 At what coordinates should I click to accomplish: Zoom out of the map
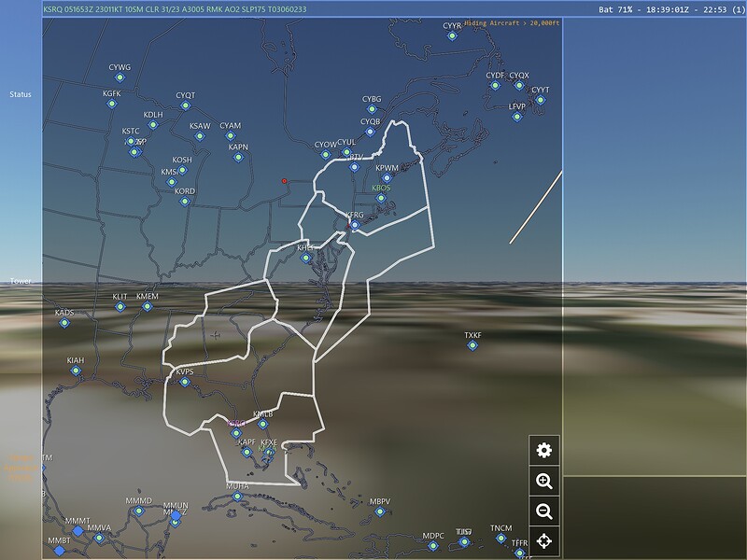(x=544, y=511)
